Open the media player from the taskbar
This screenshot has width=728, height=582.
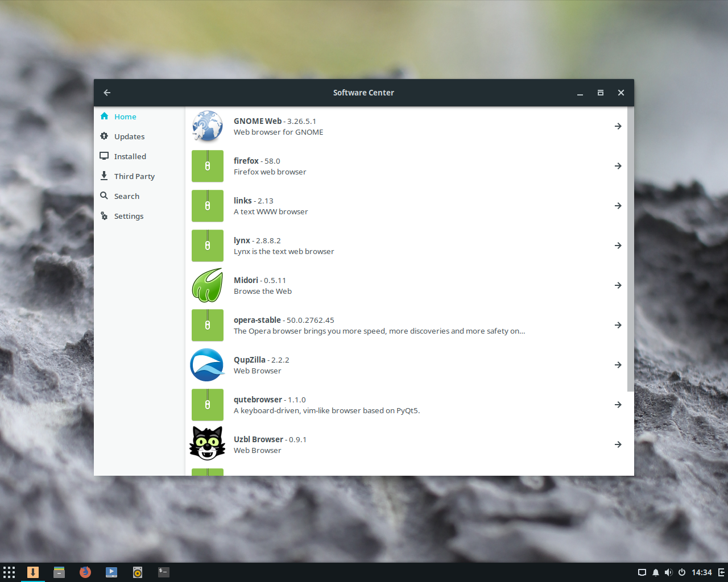pyautogui.click(x=111, y=572)
